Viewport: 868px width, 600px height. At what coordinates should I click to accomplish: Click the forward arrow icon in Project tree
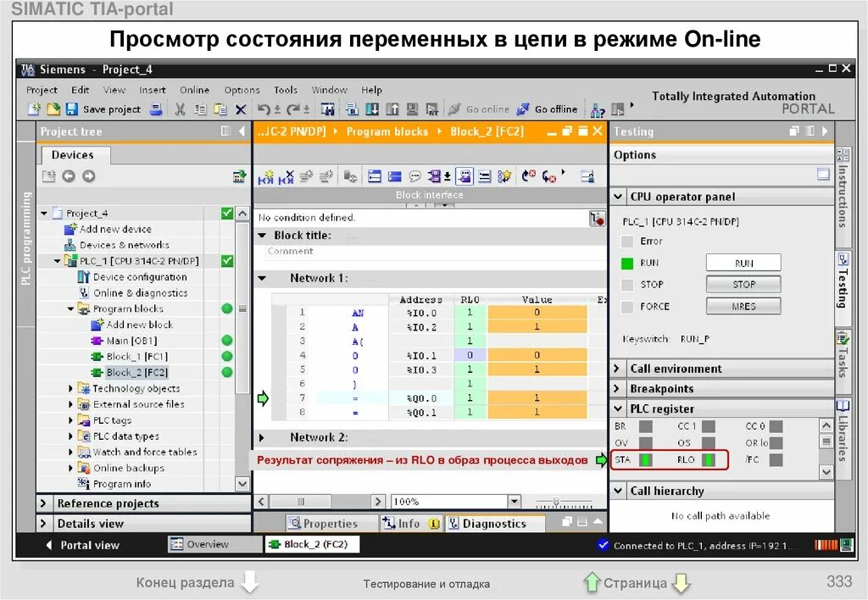pyautogui.click(x=88, y=176)
